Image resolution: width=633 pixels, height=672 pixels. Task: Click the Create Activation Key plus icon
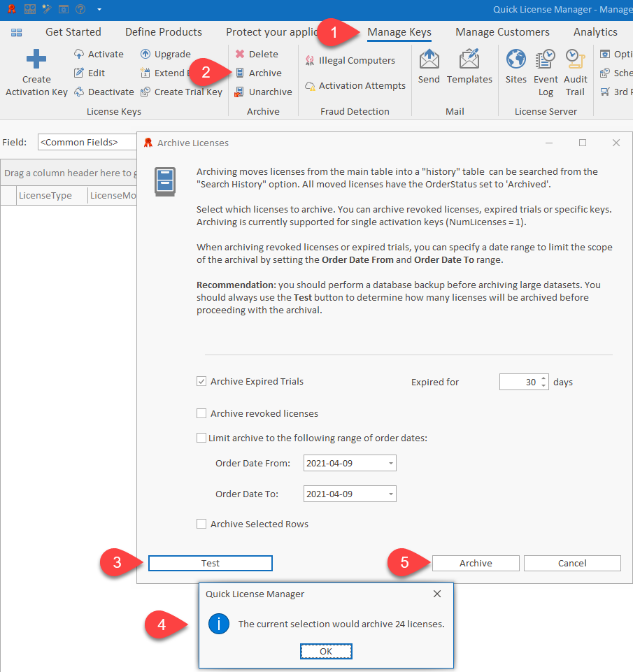click(x=36, y=59)
